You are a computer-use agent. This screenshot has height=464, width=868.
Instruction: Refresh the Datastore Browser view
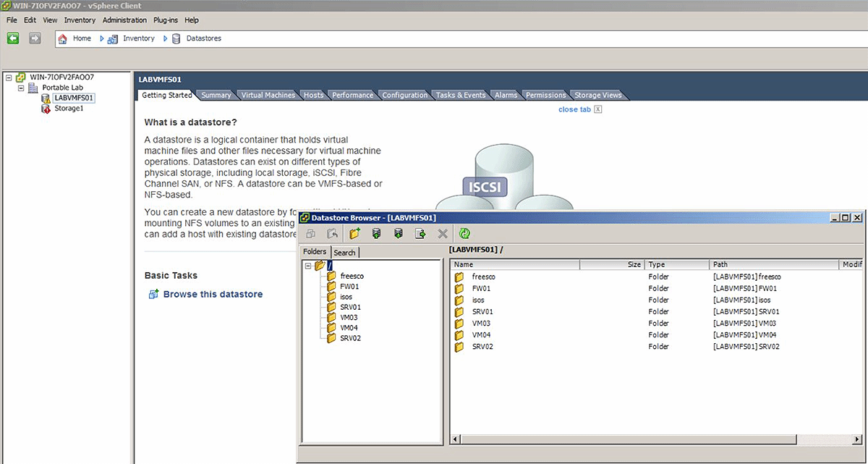coord(465,233)
